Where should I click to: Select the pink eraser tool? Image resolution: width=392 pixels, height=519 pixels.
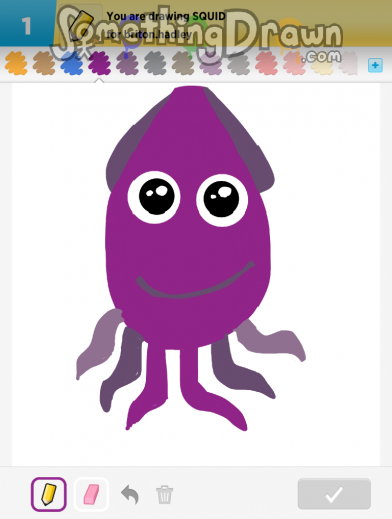[x=91, y=494]
